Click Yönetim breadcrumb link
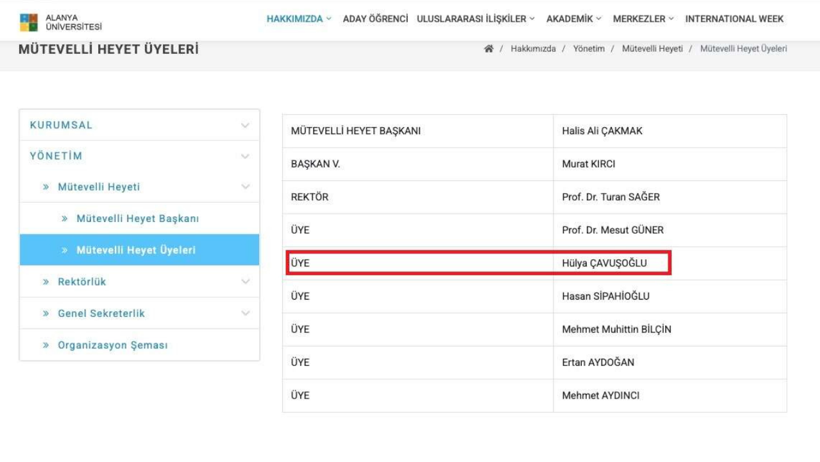This screenshot has width=820, height=462. coord(588,49)
